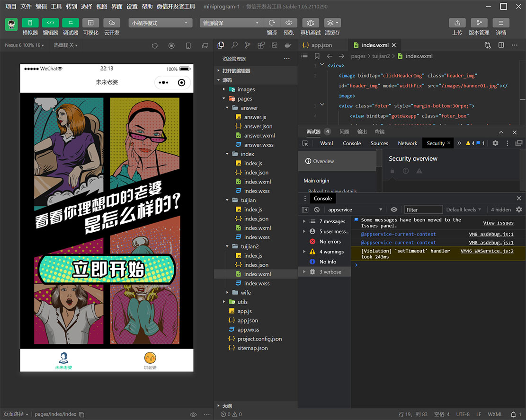Click the real device debug bug icon

(x=310, y=23)
